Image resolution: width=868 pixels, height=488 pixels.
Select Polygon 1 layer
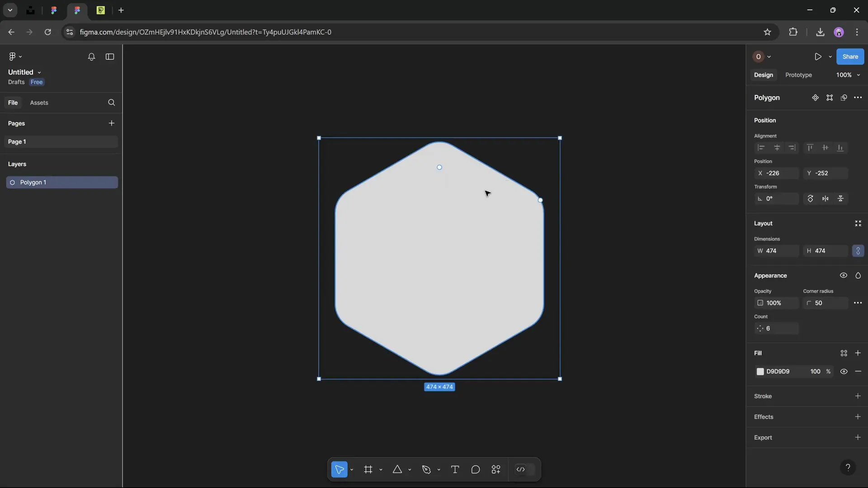coord(62,183)
